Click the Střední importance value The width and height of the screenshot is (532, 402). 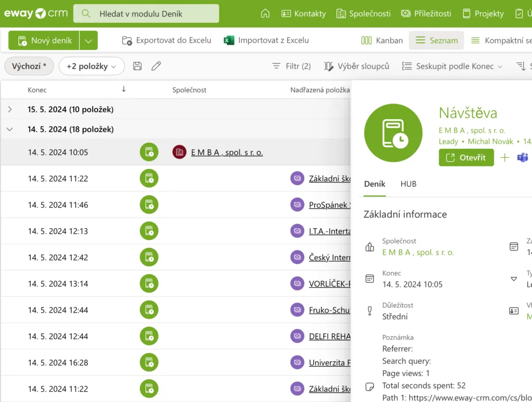tap(395, 316)
